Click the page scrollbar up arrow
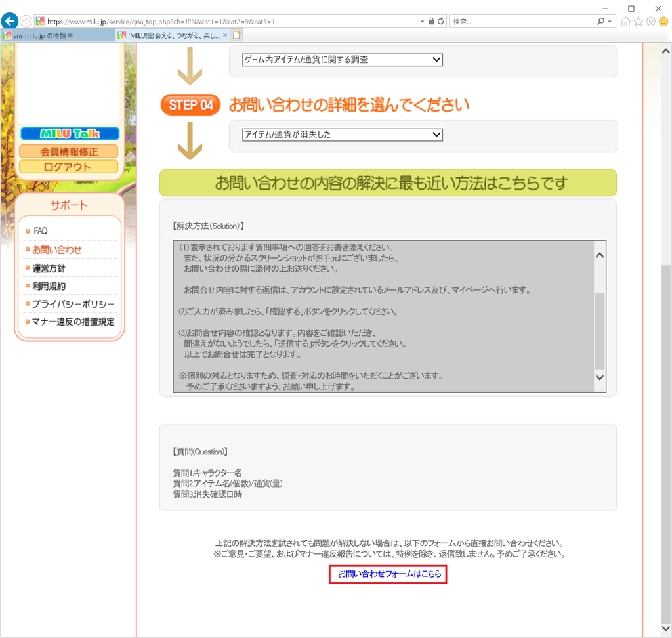Screen dimensions: 672x638 tap(666, 51)
